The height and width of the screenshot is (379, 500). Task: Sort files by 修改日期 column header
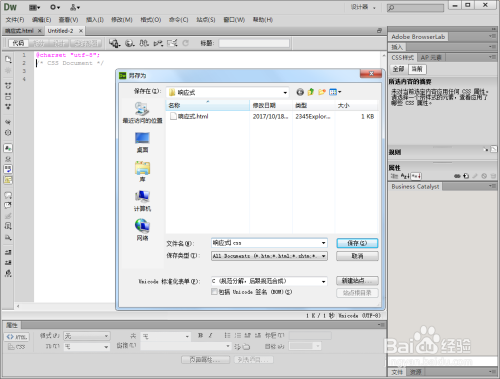pyautogui.click(x=271, y=105)
